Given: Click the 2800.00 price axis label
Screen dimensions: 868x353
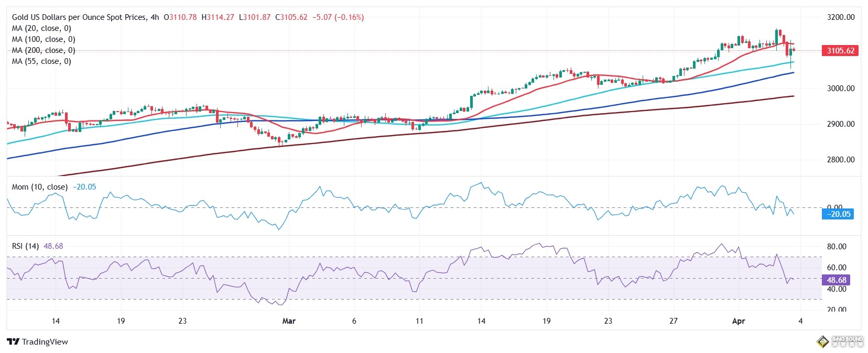Looking at the screenshot, I should 841,160.
